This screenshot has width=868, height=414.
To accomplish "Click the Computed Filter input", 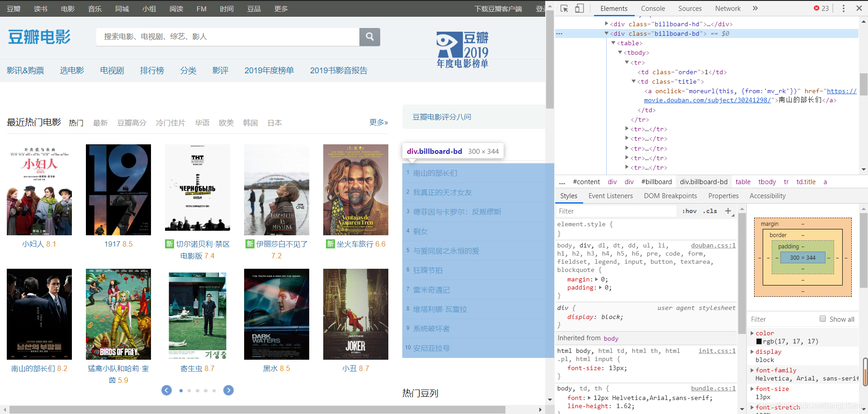I will (783, 319).
